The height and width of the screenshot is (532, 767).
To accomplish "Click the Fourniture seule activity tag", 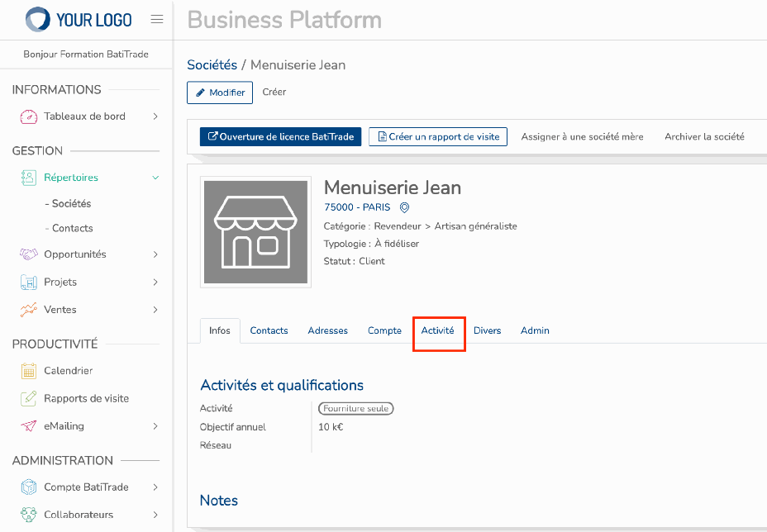I will pyautogui.click(x=355, y=408).
